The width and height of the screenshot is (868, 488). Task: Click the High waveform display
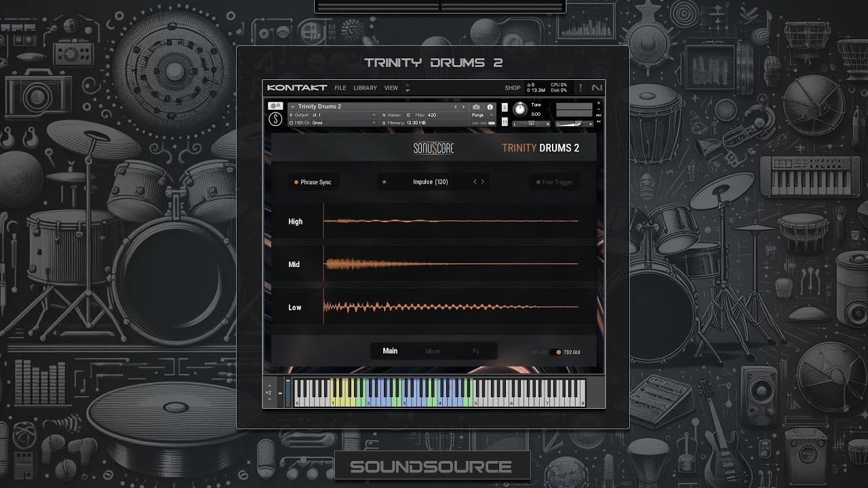point(451,221)
